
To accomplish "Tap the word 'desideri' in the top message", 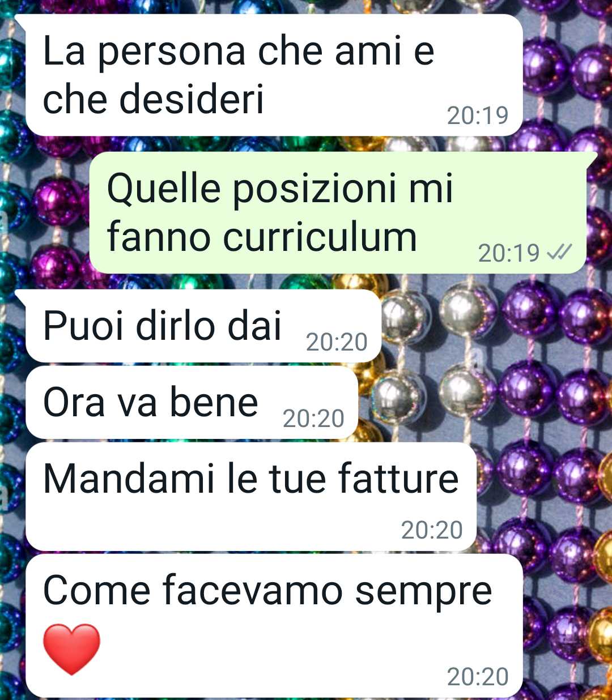I will (192, 99).
